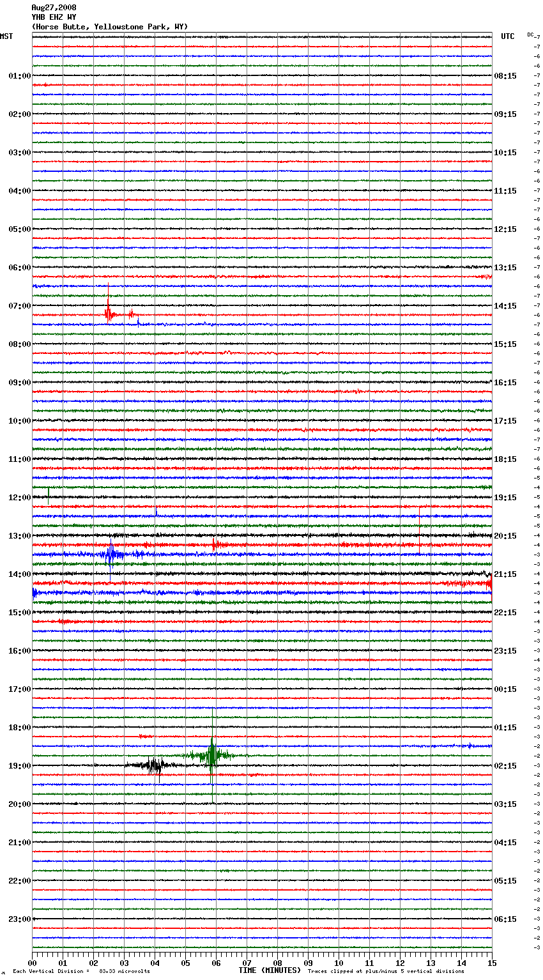Image resolution: width=543 pixels, height=980 pixels.
Task: Select the 13:00 MST hour label
Action: click(20, 536)
